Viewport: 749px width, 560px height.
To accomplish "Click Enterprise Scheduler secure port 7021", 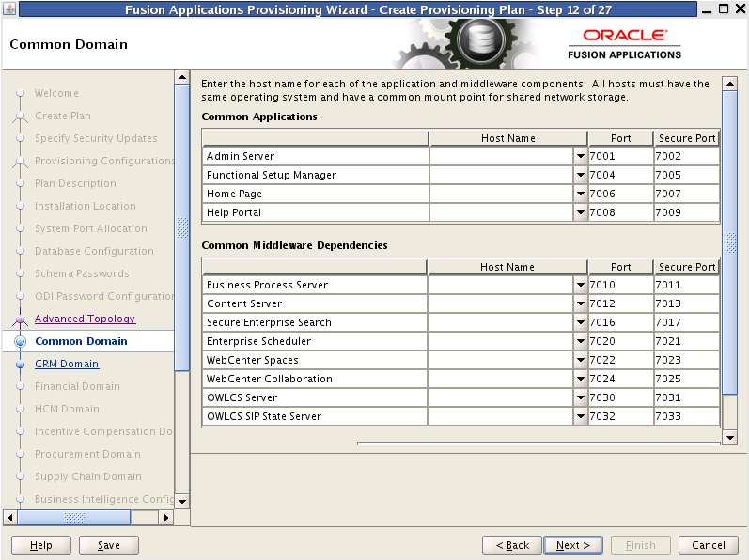I will (686, 341).
